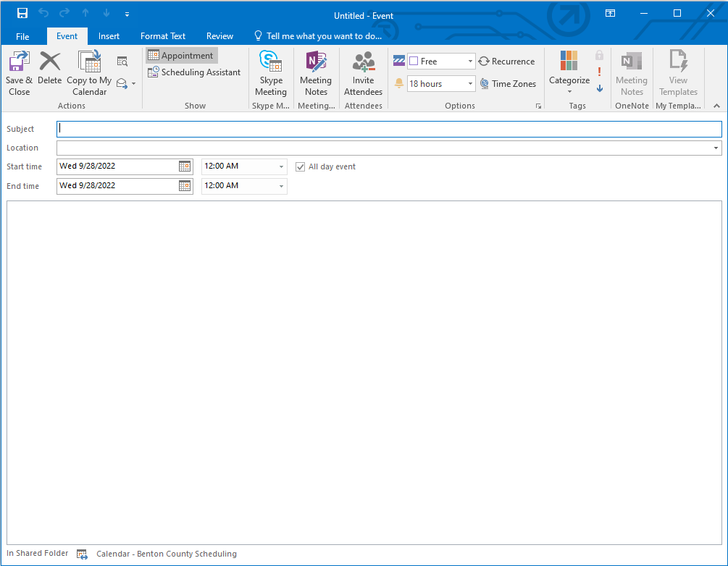
Task: Expand the Show As Free dropdown
Action: tap(469, 62)
